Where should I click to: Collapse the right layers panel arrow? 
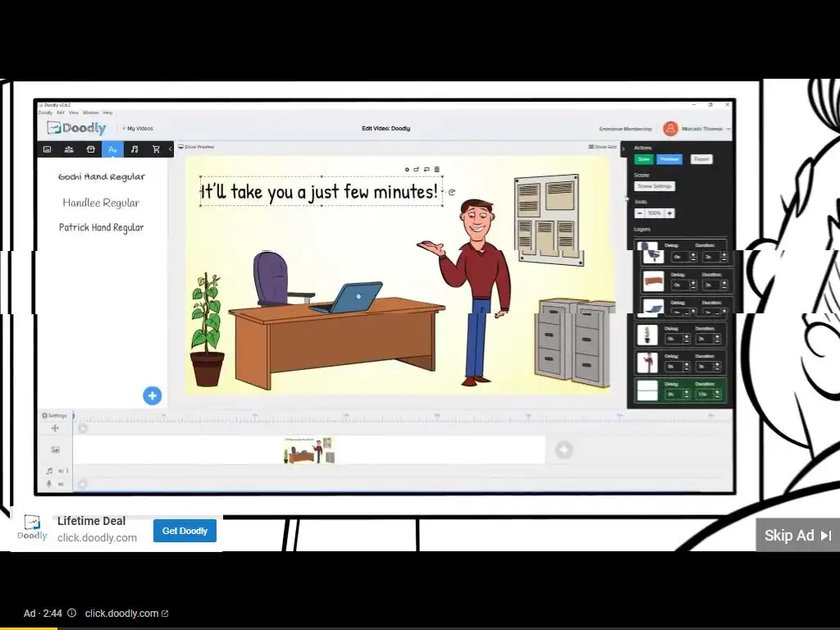[623, 149]
